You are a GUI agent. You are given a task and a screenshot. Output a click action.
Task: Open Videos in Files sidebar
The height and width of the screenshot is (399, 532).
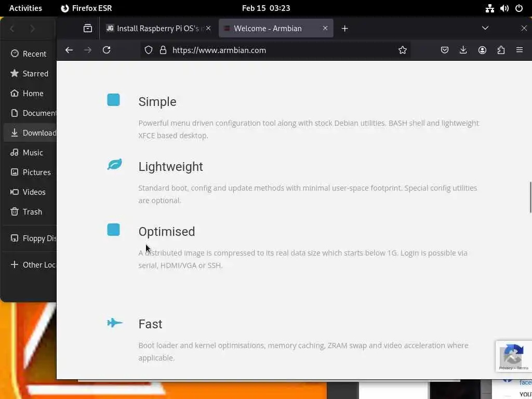(30, 192)
